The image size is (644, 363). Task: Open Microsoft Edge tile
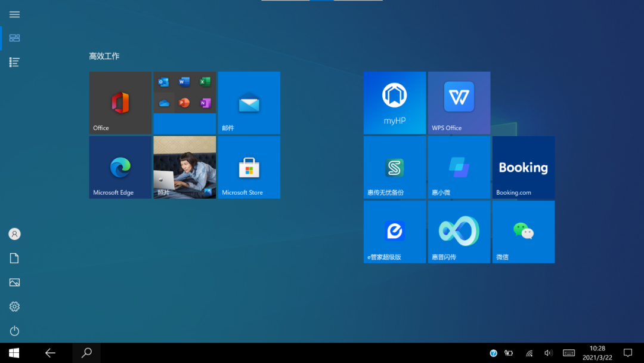pyautogui.click(x=120, y=167)
